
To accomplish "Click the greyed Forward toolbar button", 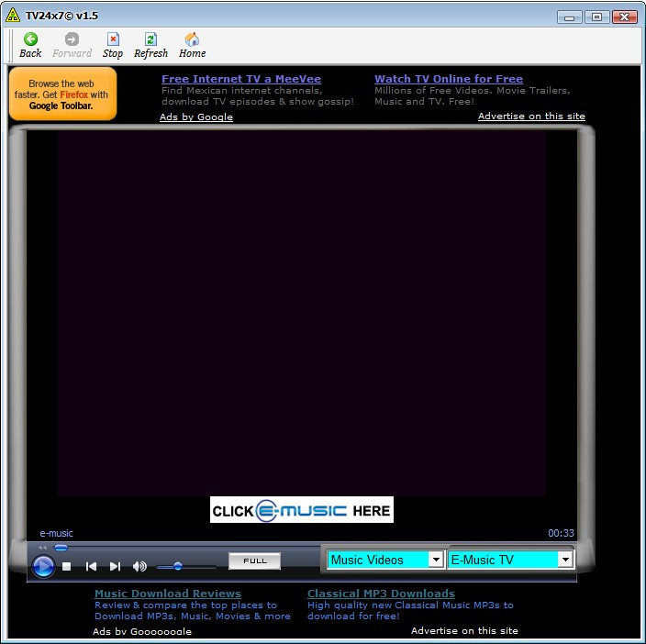I will click(x=72, y=46).
